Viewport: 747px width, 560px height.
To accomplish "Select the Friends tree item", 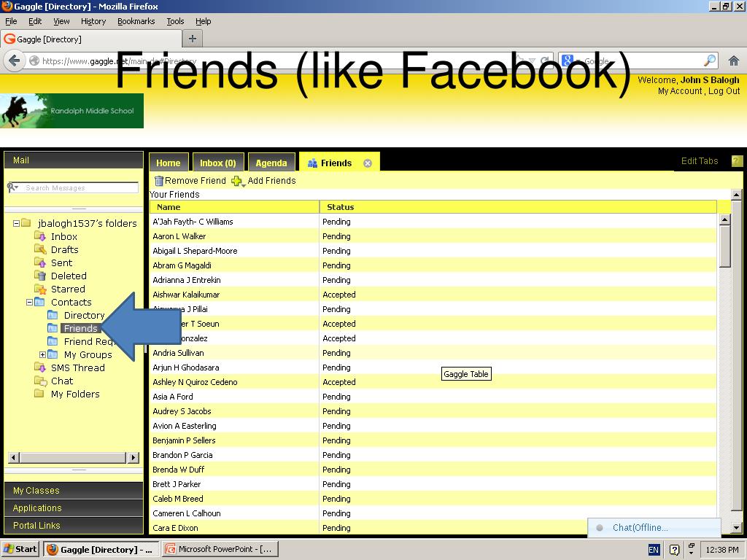I will click(80, 328).
